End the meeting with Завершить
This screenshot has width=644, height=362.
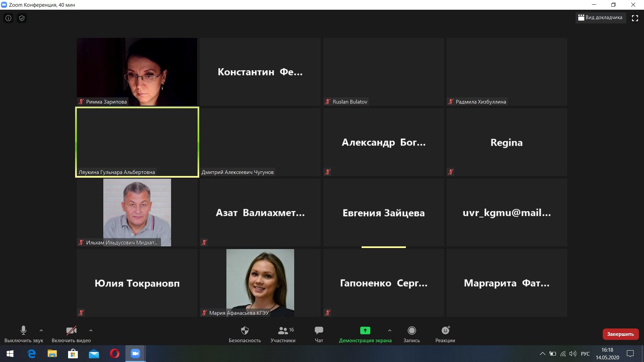620,334
